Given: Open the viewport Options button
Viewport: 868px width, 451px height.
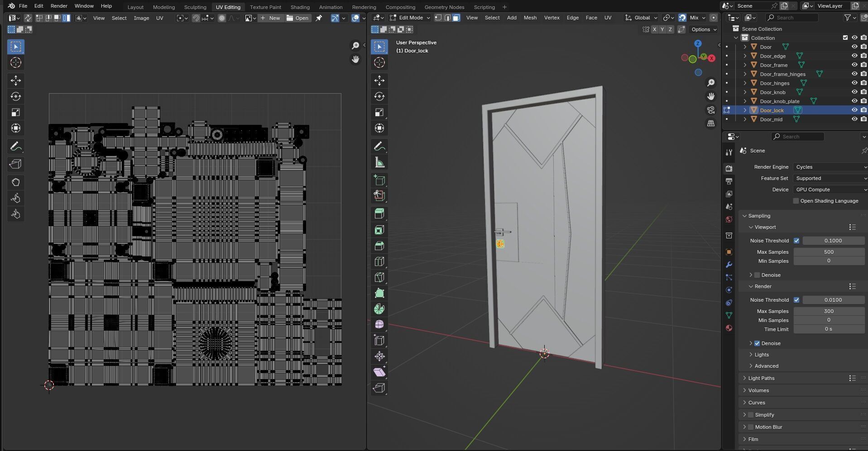Looking at the screenshot, I should point(704,29).
